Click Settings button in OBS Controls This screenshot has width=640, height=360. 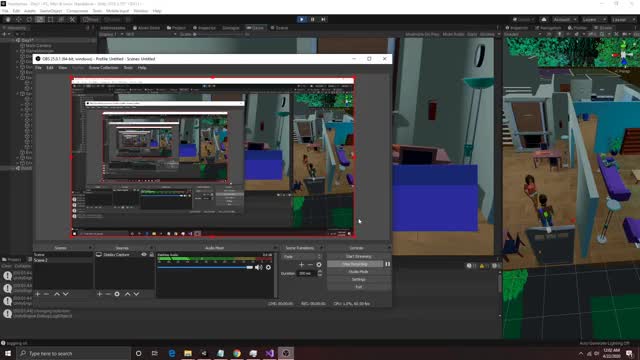(358, 279)
